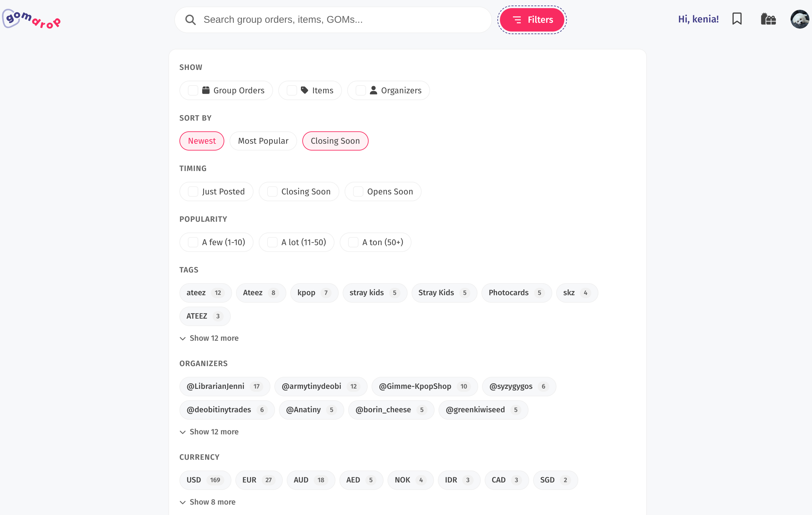Check the Closing Soon timing filter
This screenshot has width=812, height=515.
click(x=272, y=191)
